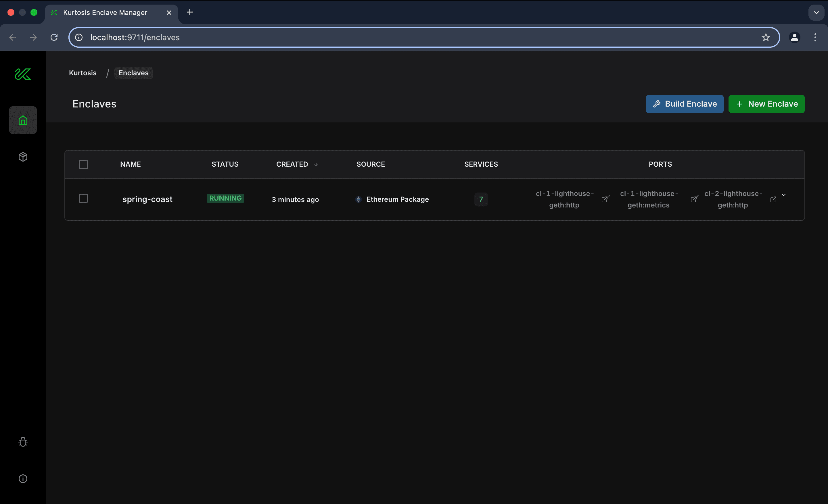Open the spring-coast enclave

click(147, 199)
